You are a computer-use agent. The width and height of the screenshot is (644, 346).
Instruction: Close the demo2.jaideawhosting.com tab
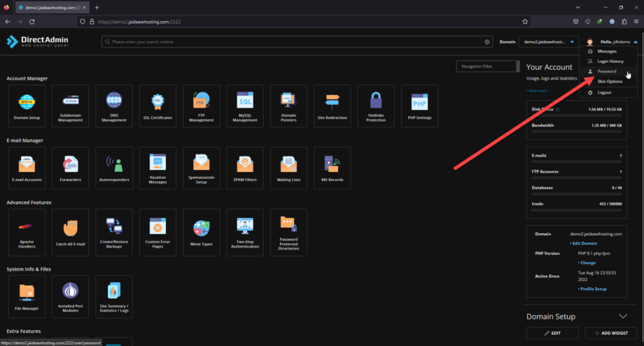coord(84,8)
